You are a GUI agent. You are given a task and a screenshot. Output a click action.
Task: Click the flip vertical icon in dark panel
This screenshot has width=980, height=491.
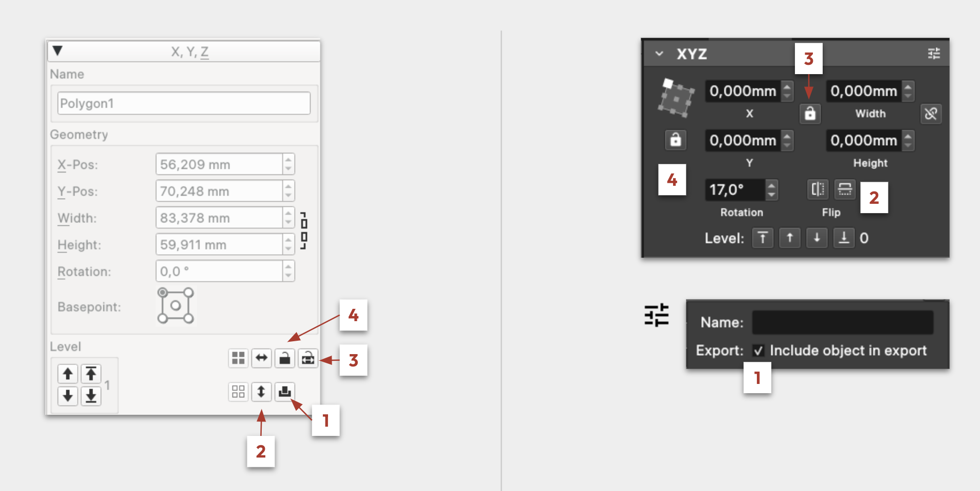845,189
